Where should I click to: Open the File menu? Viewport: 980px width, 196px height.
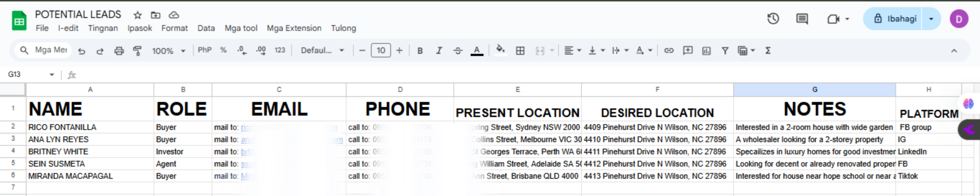click(42, 28)
